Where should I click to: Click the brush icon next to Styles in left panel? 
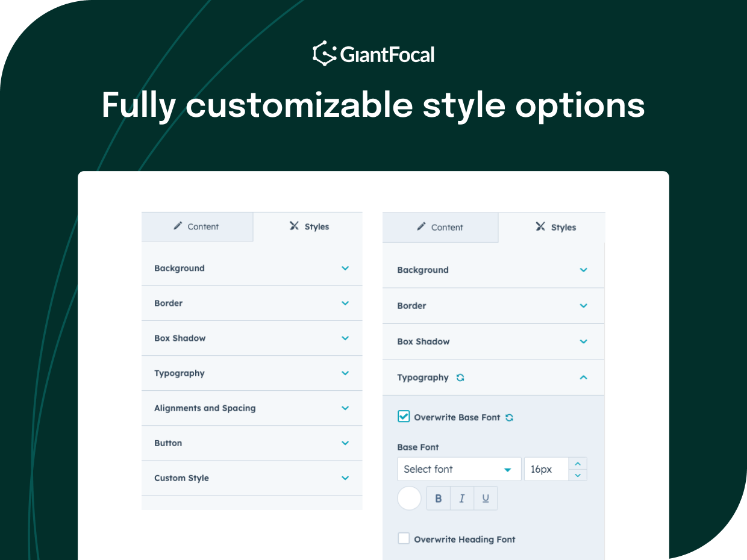[x=293, y=226]
